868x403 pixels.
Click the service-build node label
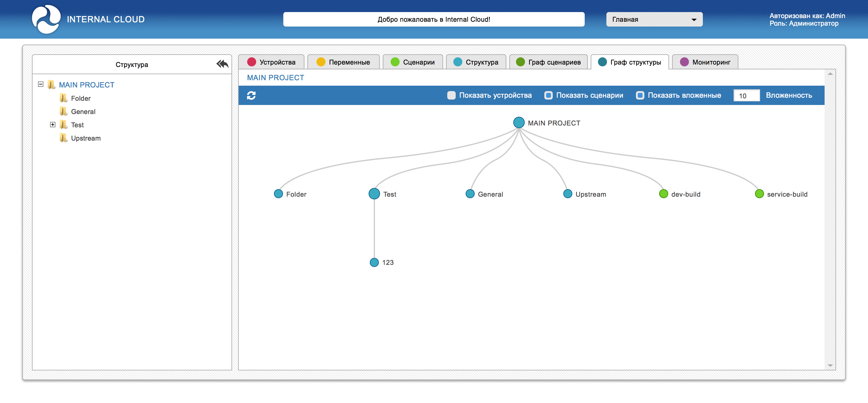(787, 194)
